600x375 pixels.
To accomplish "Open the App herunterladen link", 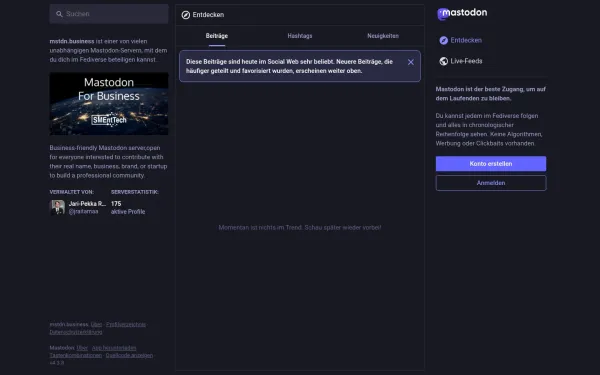I will [x=114, y=348].
